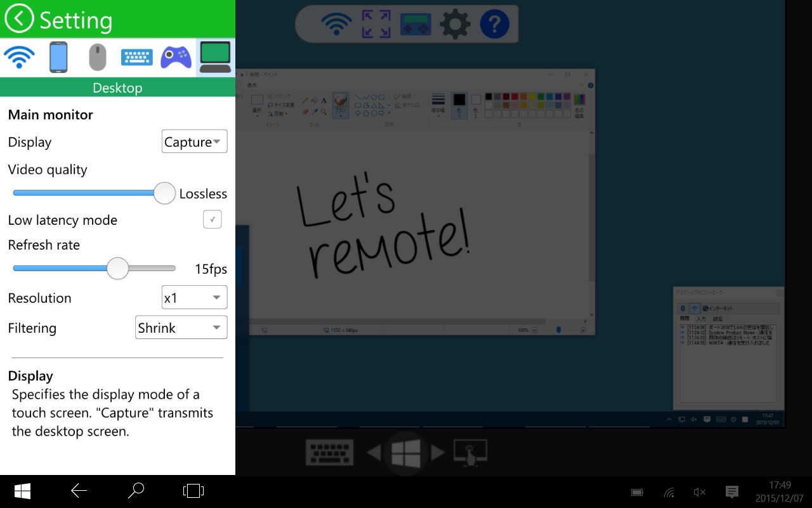Open the gamepad settings tab
Screen dimensions: 812x508
(x=176, y=58)
